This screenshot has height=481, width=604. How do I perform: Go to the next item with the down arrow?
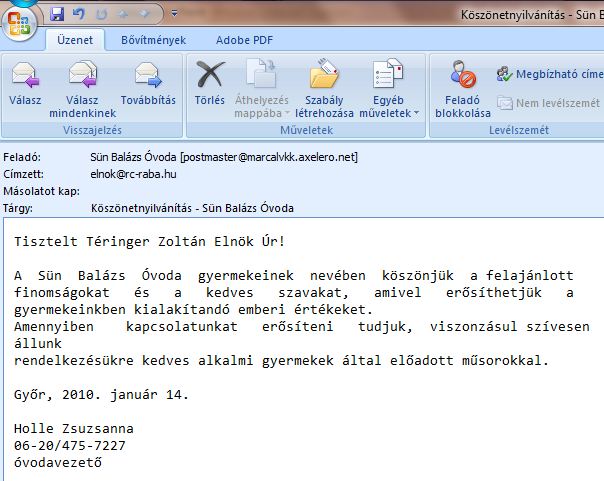pyautogui.click(x=144, y=14)
